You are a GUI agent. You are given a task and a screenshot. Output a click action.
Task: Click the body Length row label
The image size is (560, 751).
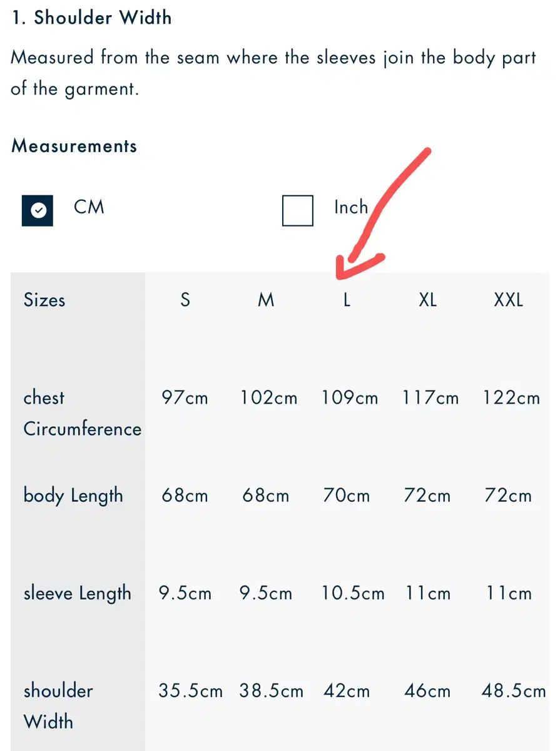coord(73,496)
